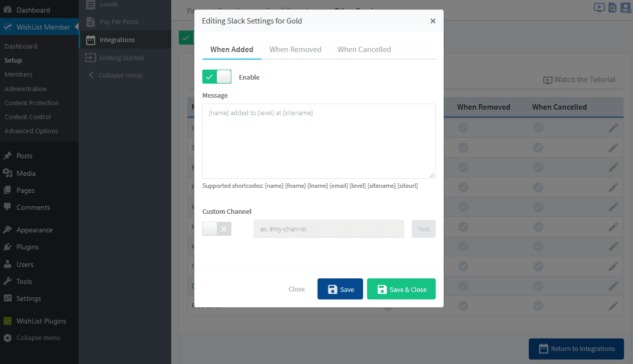
Task: Click the Getting Started arrow icon
Action: click(x=90, y=58)
